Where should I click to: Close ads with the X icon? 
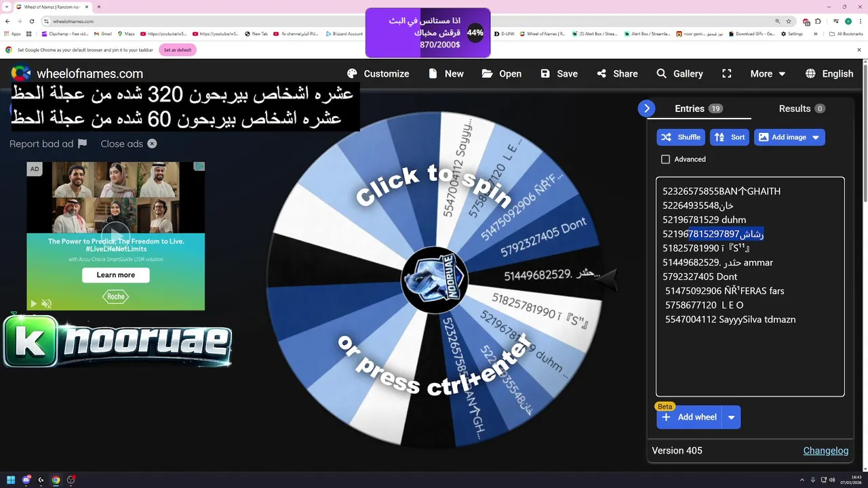152,144
